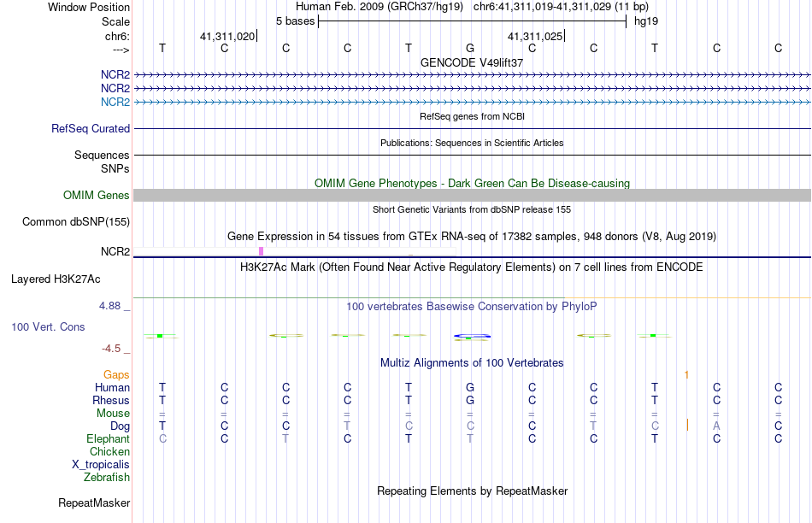Click the 4.88 upper PhyloP scale value
Viewport: 812px width, 523px height.
point(109,306)
